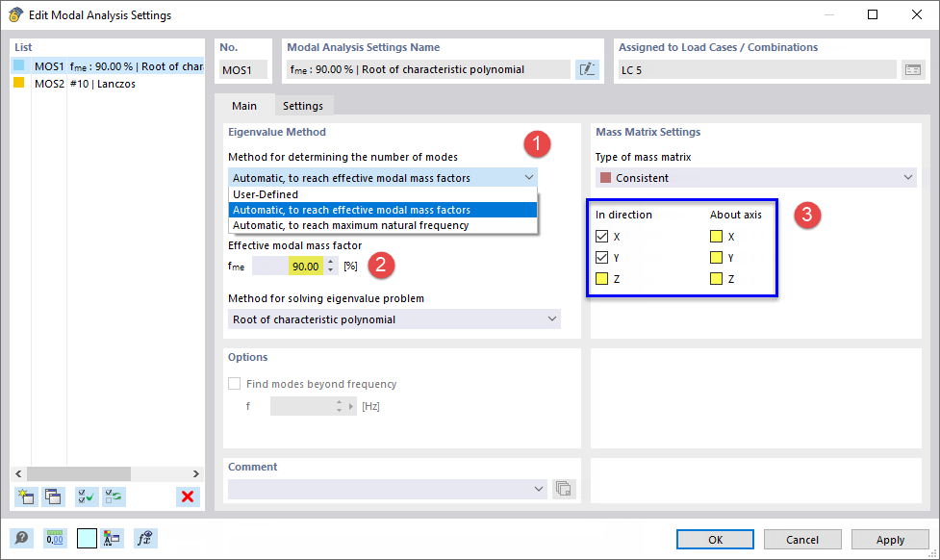Screen dimensions: 940x560
Task: Confirm the dialog with OK
Action: [x=715, y=540]
